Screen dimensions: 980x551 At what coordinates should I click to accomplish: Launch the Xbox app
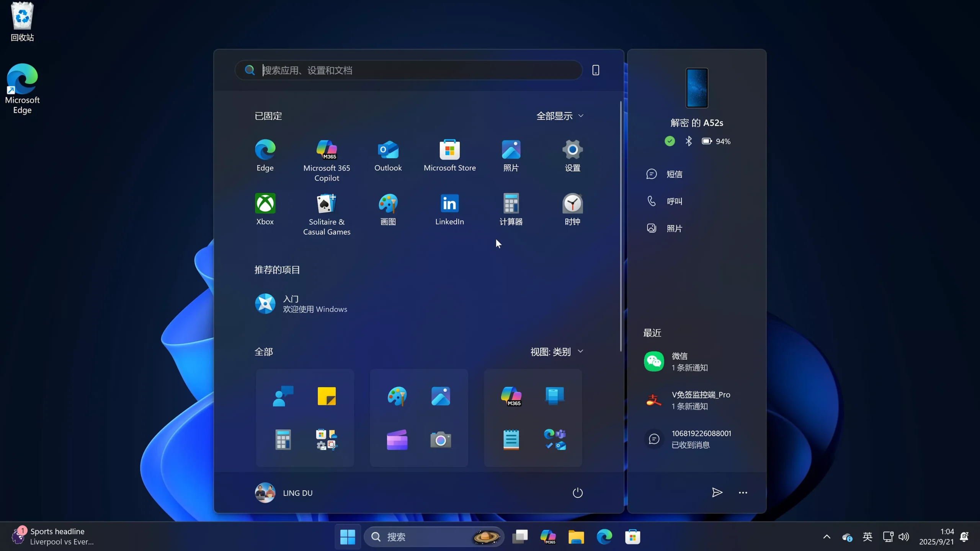(x=265, y=209)
